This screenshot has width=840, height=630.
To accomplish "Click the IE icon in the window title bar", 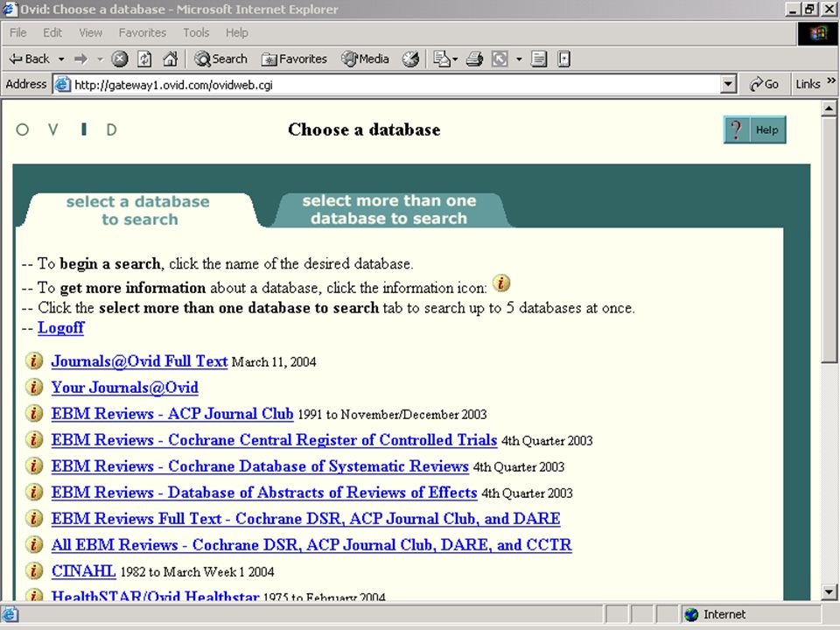I will (10, 9).
